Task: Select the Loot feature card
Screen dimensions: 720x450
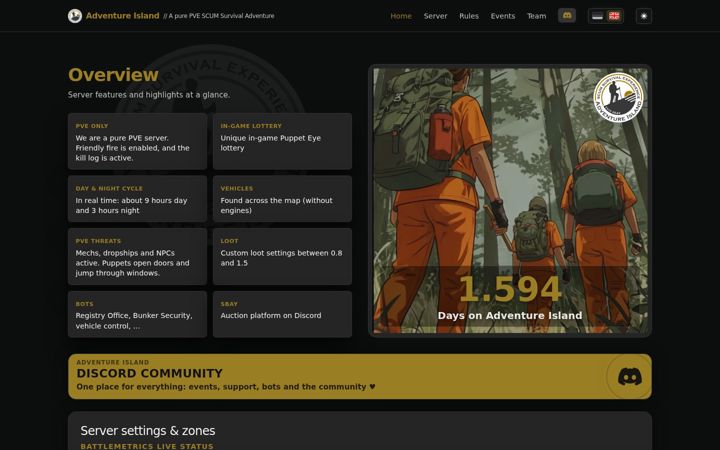Action: click(282, 257)
